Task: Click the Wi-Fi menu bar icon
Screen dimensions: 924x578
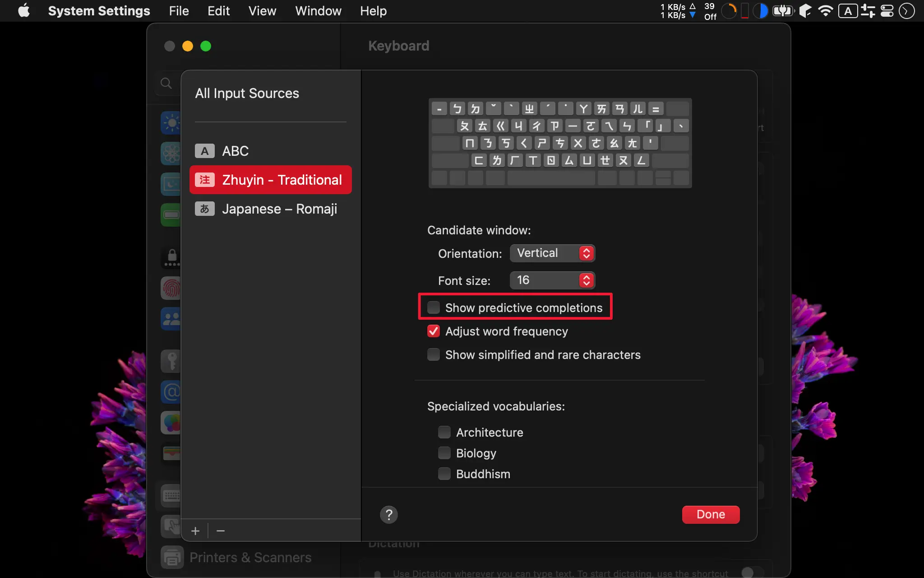Action: pyautogui.click(x=825, y=11)
